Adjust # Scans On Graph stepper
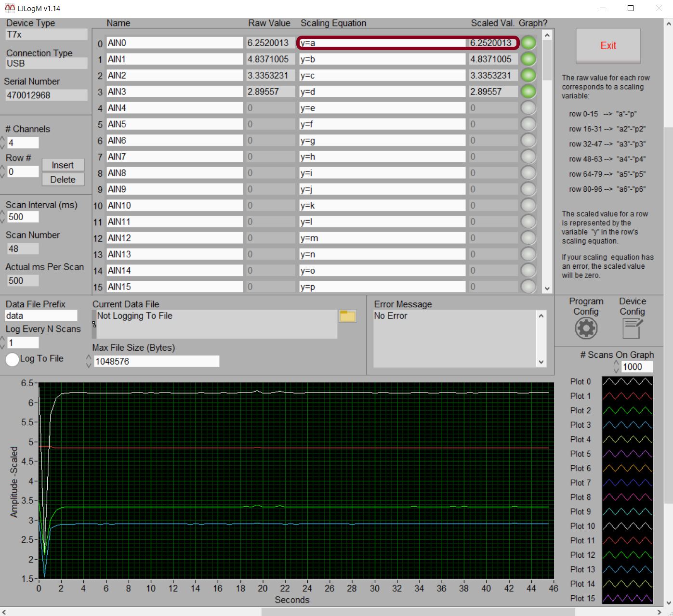673x616 pixels. click(616, 367)
